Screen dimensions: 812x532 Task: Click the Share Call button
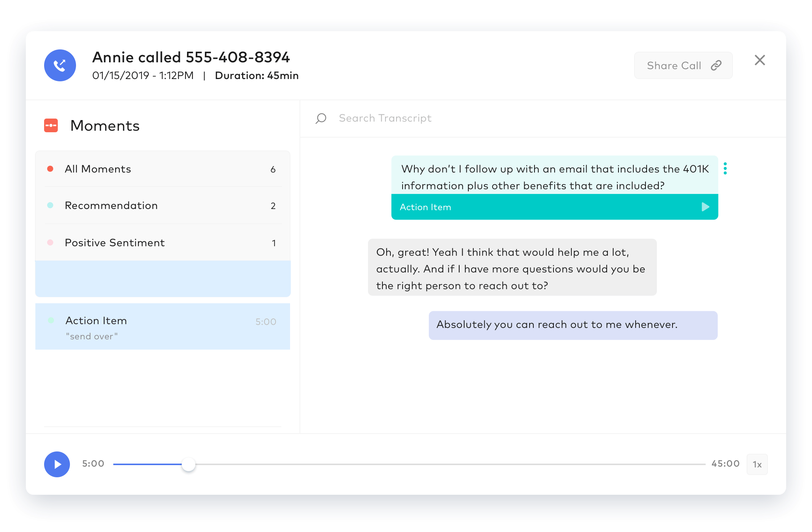(674, 65)
